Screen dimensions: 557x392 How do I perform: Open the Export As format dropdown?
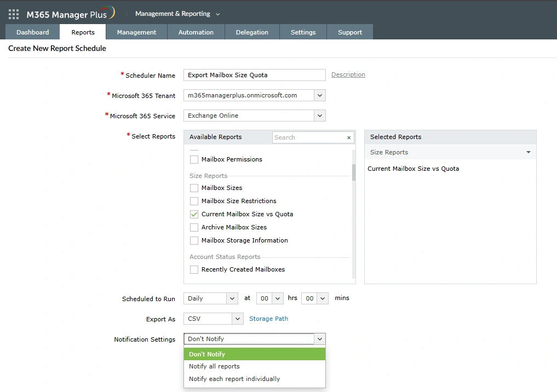pos(237,318)
